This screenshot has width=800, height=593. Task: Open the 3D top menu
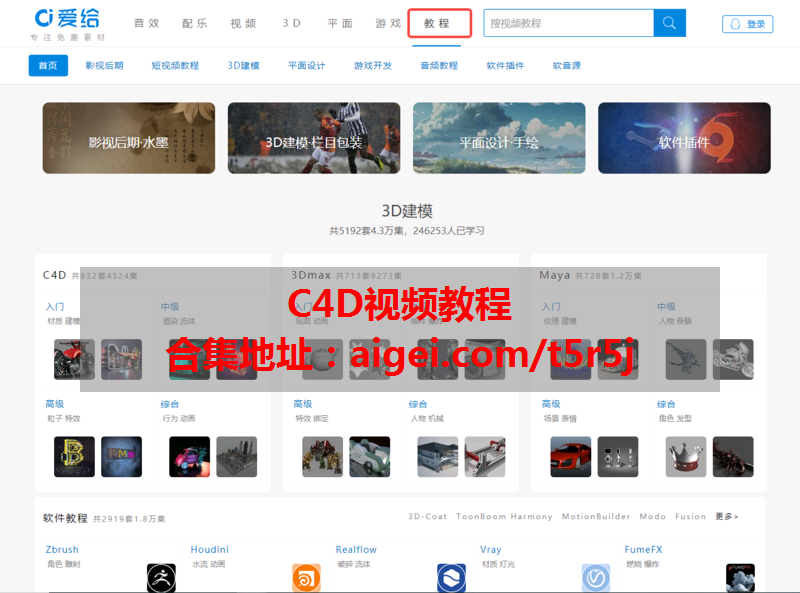[292, 23]
